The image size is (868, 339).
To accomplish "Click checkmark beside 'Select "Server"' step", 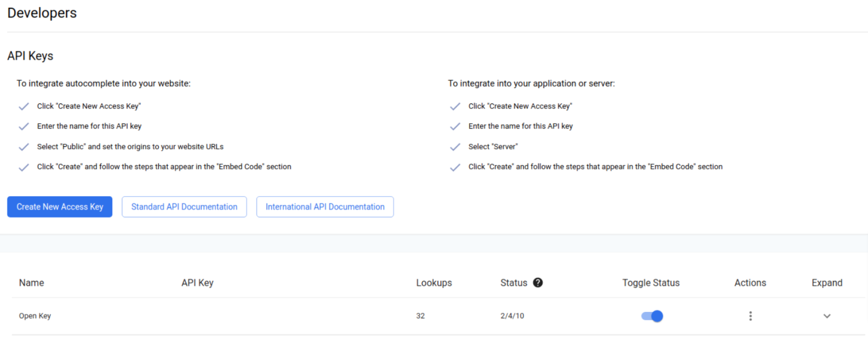I will (x=455, y=147).
